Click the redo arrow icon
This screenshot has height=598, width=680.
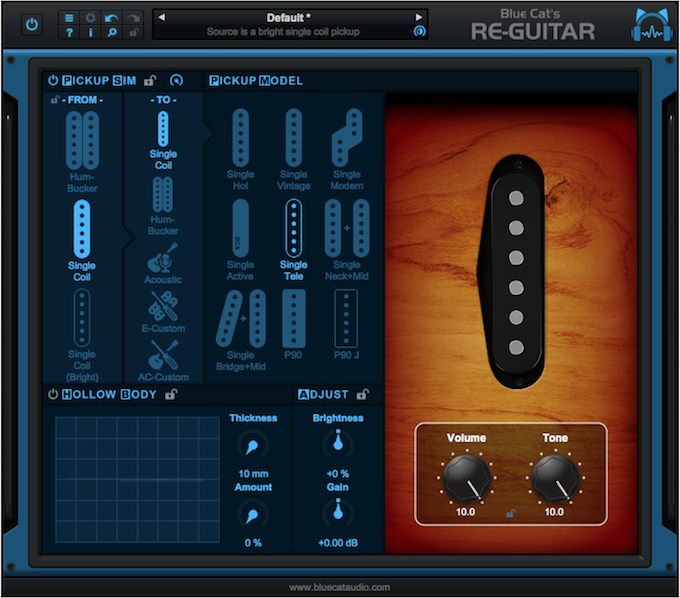click(133, 18)
